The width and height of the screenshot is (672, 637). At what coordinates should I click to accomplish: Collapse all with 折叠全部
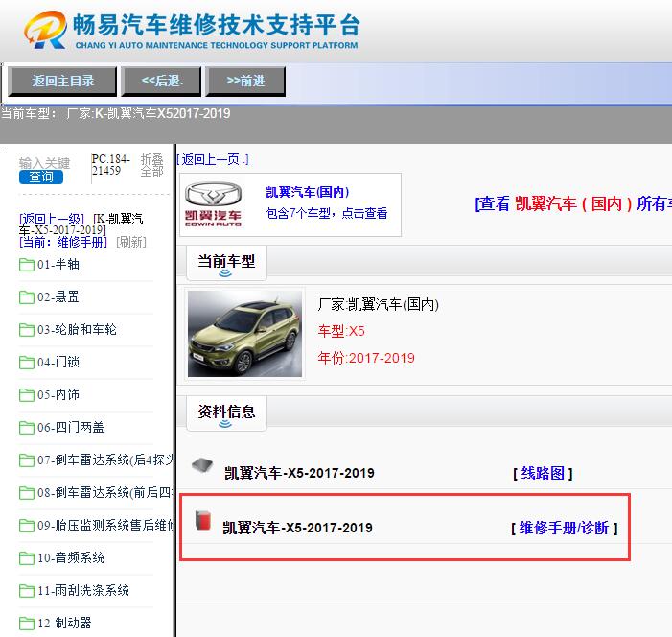[x=152, y=165]
